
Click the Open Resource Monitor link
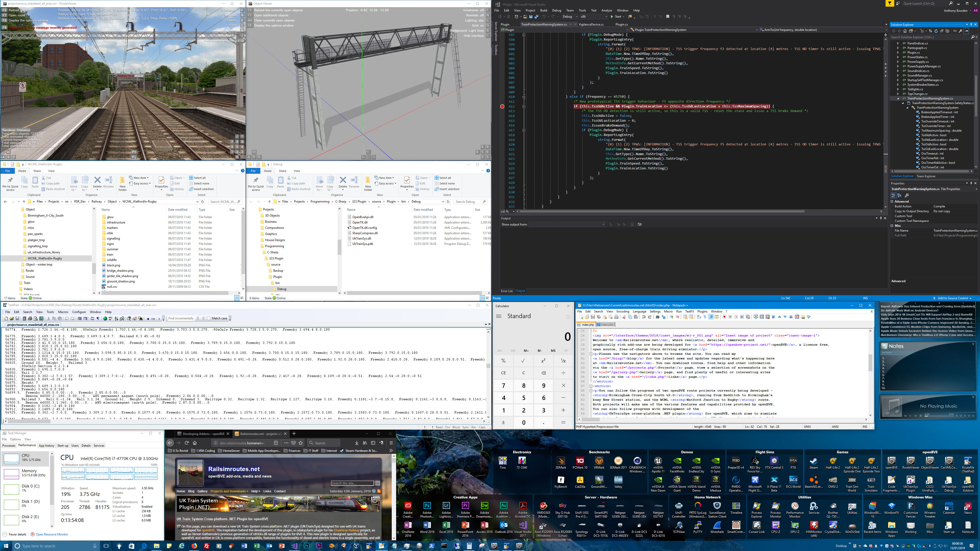pos(52,534)
